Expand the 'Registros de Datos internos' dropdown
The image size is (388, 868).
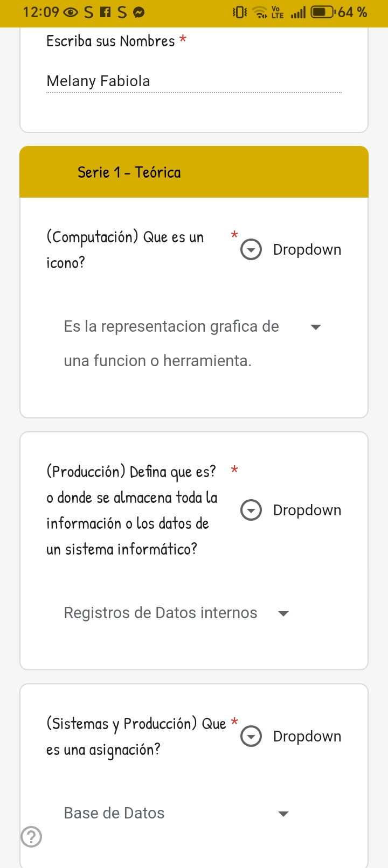(283, 613)
